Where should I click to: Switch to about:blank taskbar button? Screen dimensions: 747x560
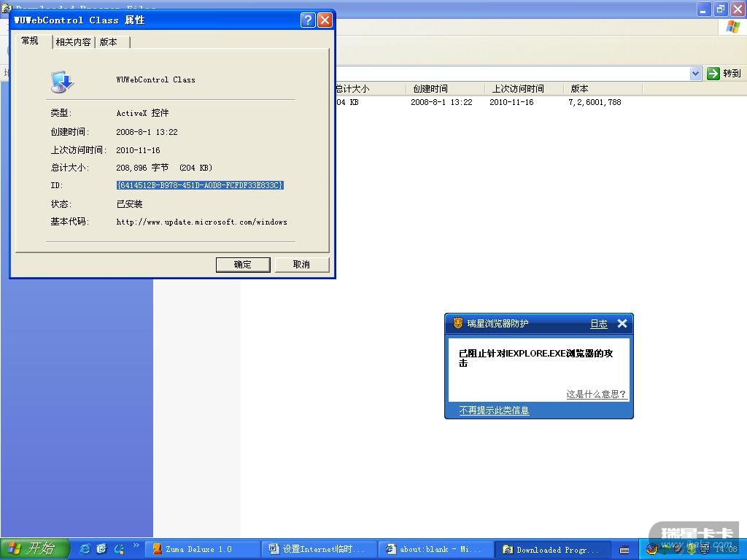(x=436, y=550)
